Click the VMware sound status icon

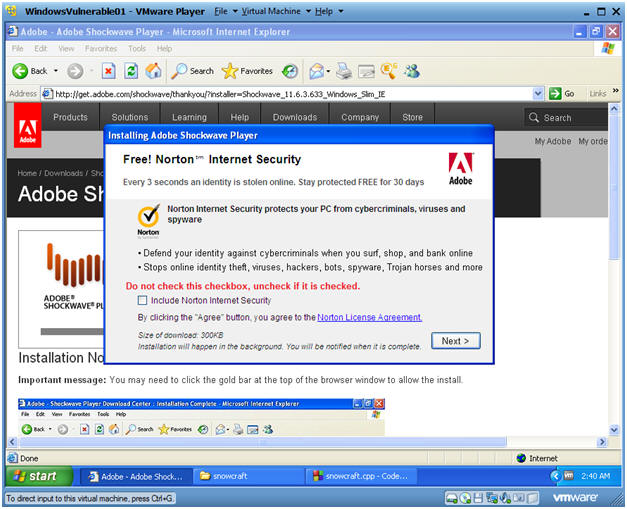[506, 498]
